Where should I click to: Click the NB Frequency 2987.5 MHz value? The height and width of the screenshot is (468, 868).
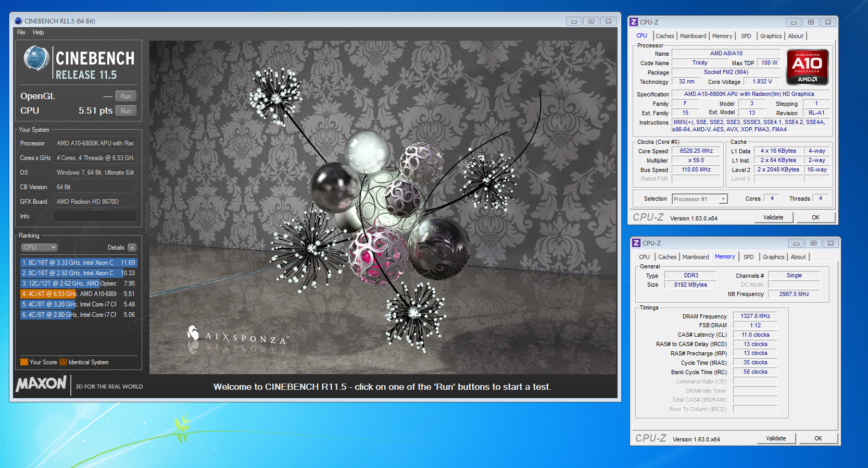click(x=794, y=294)
